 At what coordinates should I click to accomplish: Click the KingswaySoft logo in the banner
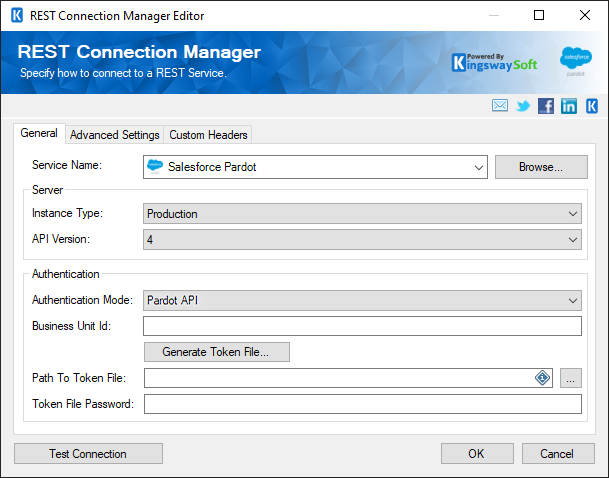coord(494,63)
